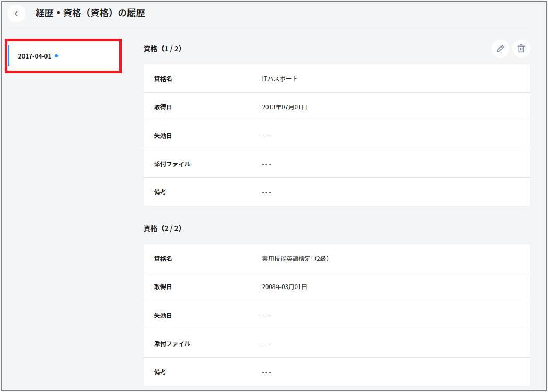The width and height of the screenshot is (548, 392).
Task: Select the ITパスポート qualification name value
Action: (x=279, y=79)
